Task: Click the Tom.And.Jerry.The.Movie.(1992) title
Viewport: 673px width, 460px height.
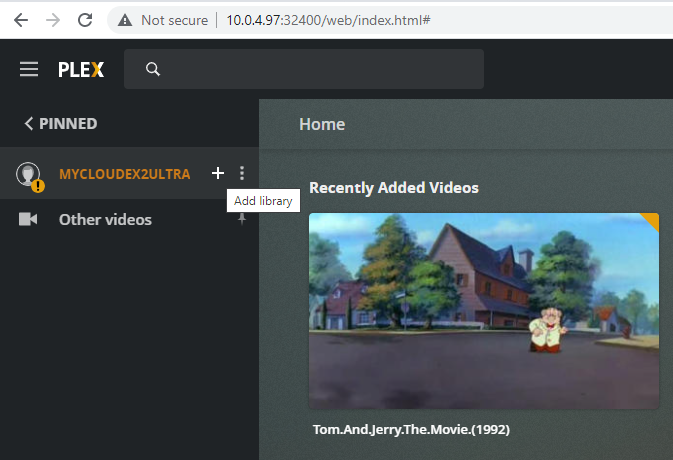Action: pos(411,429)
